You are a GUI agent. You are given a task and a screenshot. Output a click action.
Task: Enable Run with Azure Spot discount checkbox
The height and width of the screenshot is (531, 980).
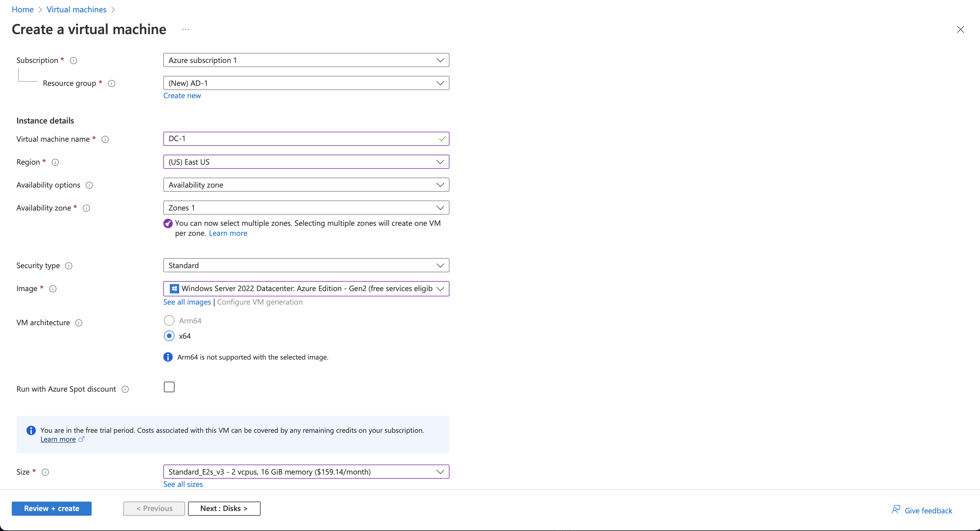point(169,387)
